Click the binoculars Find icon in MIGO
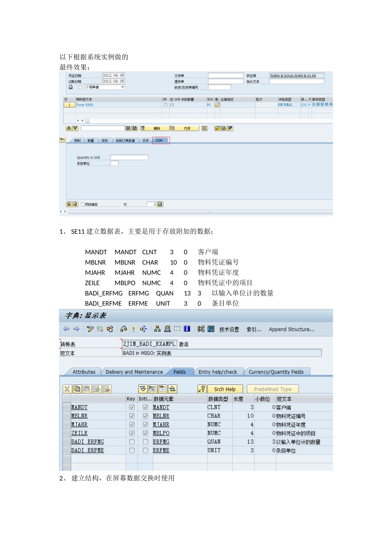This screenshot has height=555, width=392. pyautogui.click(x=128, y=128)
